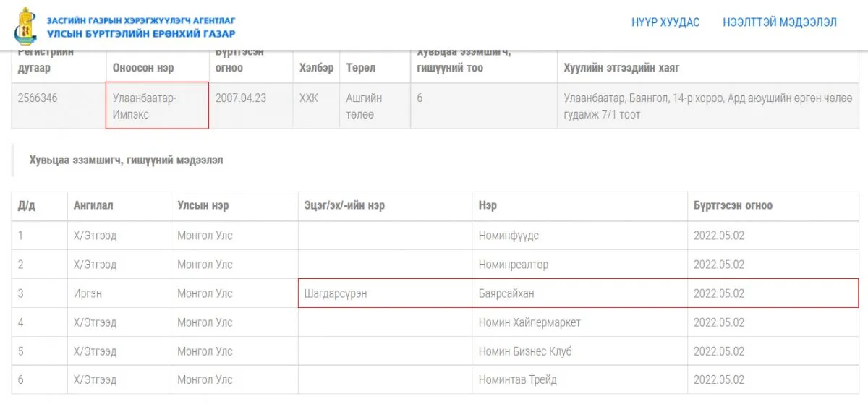Click the Хуулийн этгээдийн хаяг column header
Image resolution: width=868 pixels, height=404 pixels.
coord(621,68)
